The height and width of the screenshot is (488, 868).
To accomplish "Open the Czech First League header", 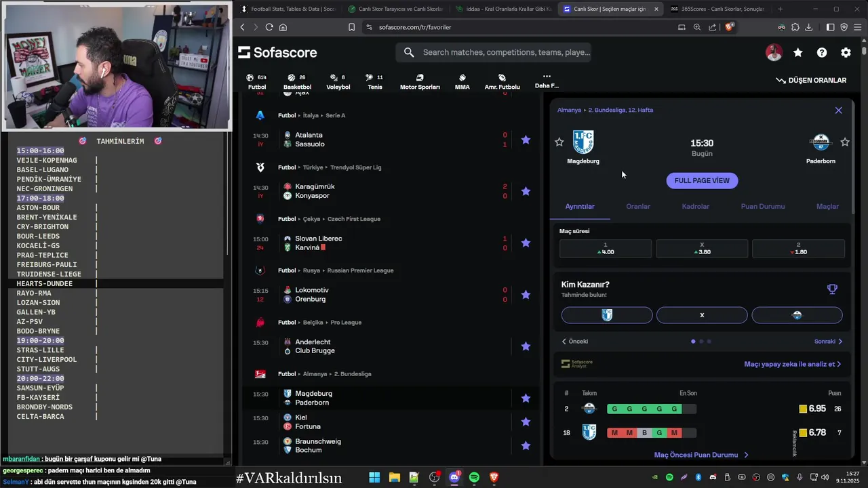I will [329, 219].
